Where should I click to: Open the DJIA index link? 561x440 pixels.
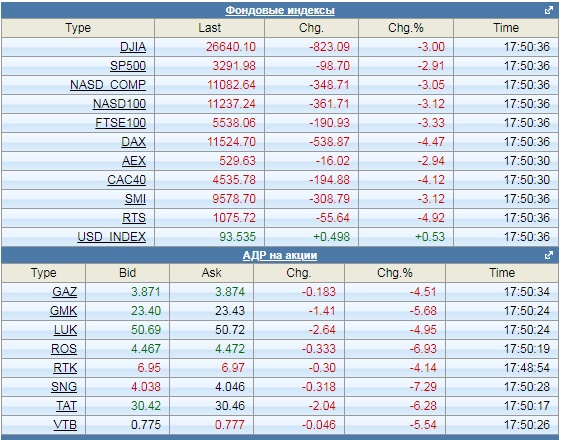(133, 47)
